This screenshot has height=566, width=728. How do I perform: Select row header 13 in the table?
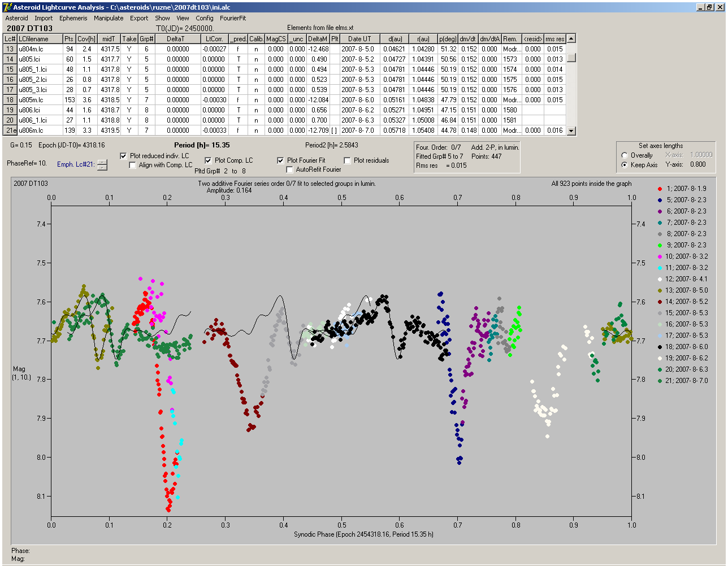click(10, 49)
